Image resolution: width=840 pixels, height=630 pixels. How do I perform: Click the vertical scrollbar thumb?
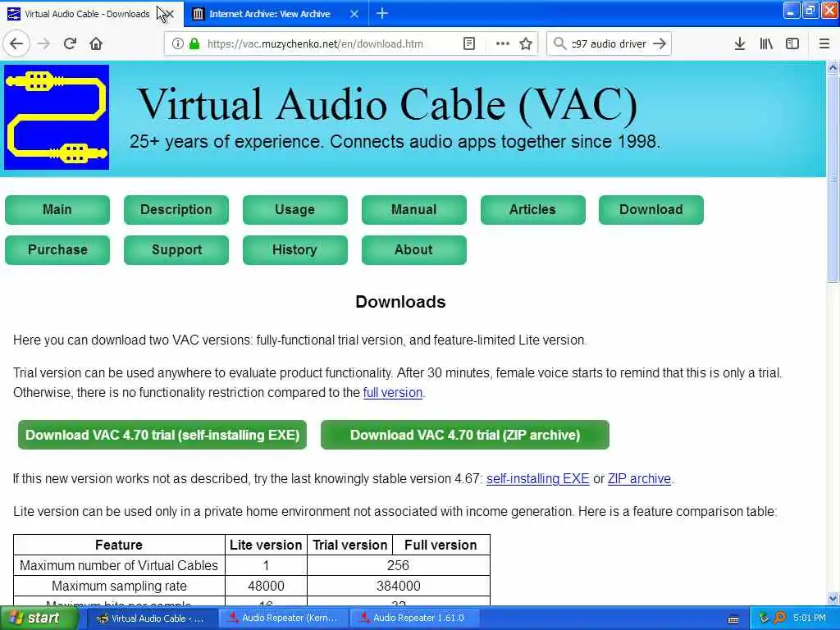(833, 178)
